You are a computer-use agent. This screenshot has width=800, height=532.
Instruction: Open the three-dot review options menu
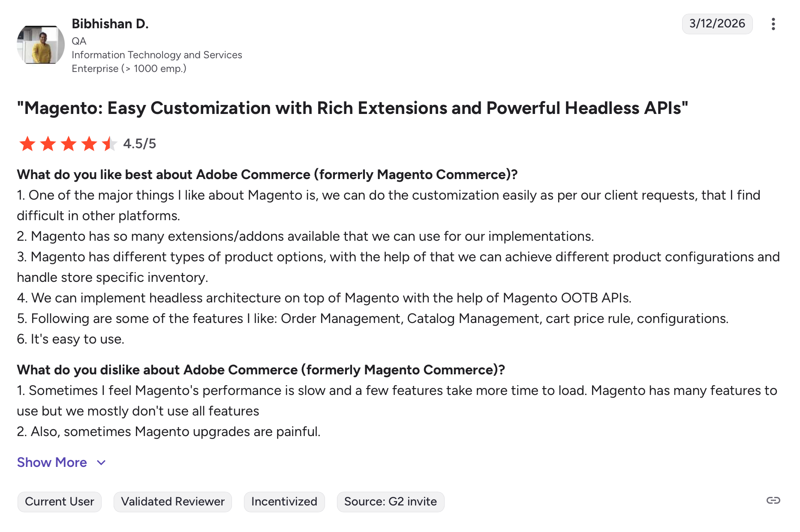coord(773,24)
